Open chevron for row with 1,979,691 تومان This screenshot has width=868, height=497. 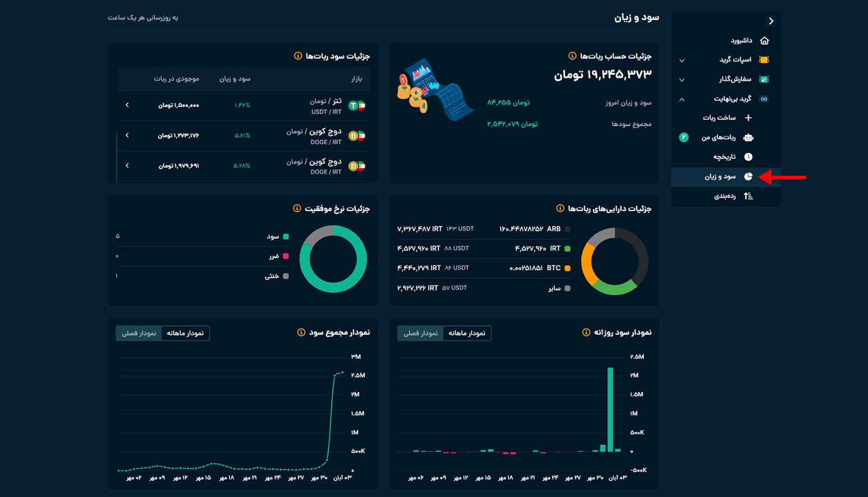[x=127, y=166]
